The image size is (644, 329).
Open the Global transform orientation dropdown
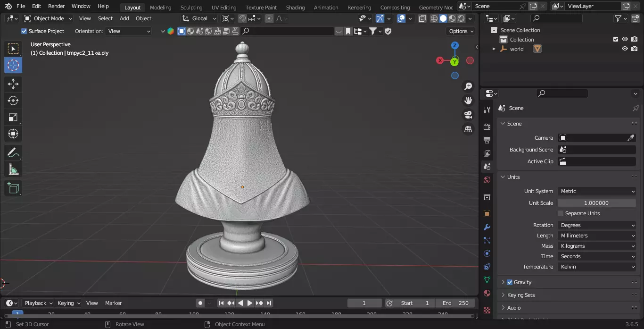[199, 18]
